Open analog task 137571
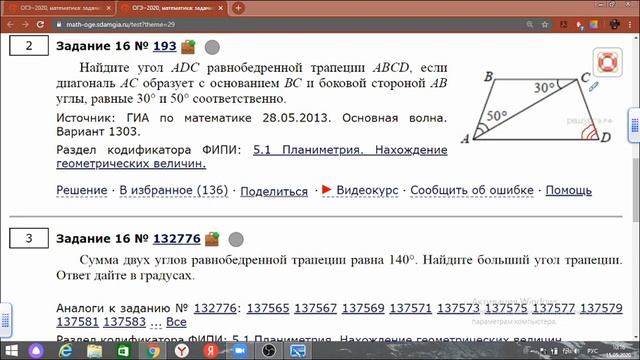Image resolution: width=640 pixels, height=360 pixels. click(411, 308)
